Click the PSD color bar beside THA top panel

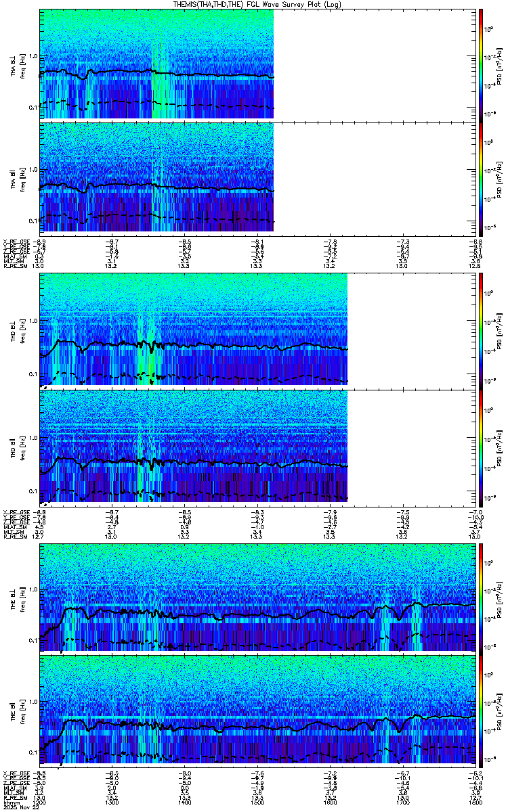click(480, 64)
